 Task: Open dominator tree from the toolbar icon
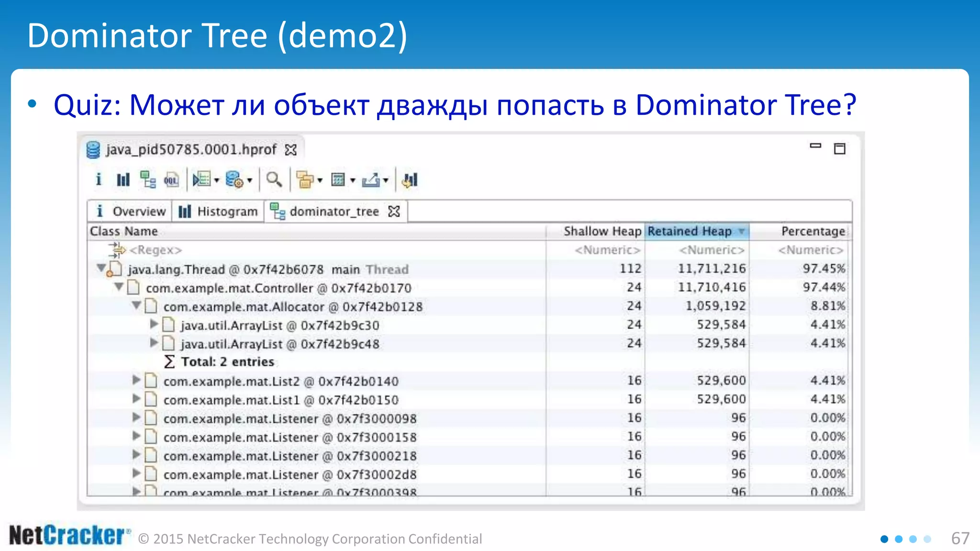click(147, 180)
